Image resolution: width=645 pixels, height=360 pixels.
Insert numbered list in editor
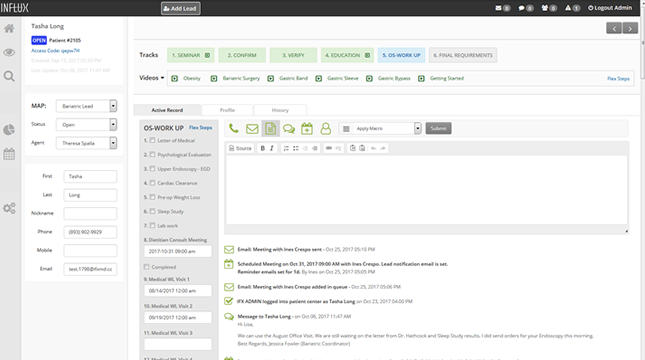point(286,148)
